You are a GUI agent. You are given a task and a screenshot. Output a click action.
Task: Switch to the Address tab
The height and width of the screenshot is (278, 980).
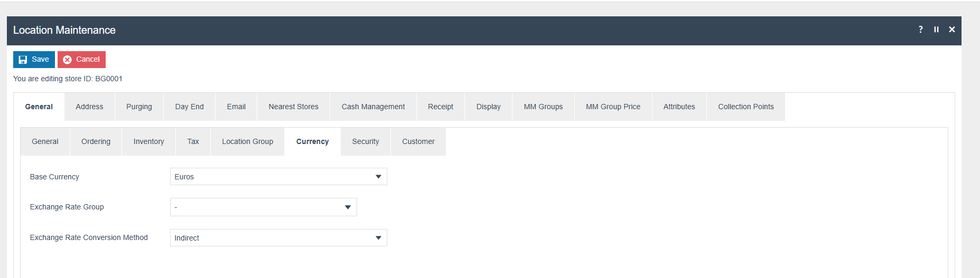[89, 107]
